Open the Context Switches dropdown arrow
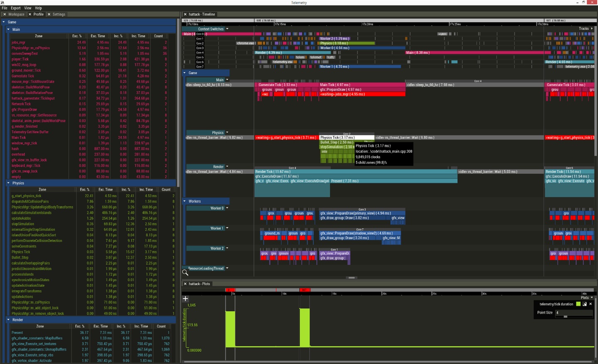 [227, 29]
